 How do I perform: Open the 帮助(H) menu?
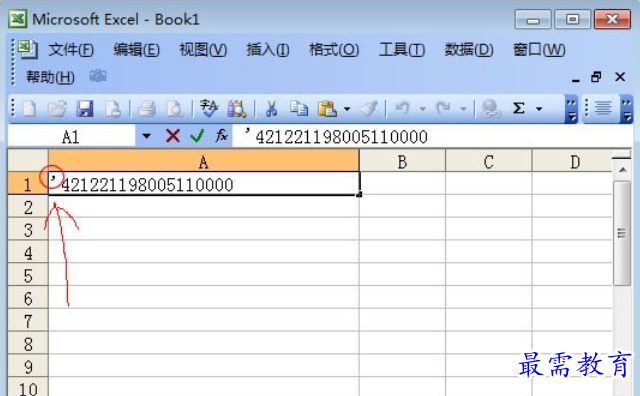point(50,77)
